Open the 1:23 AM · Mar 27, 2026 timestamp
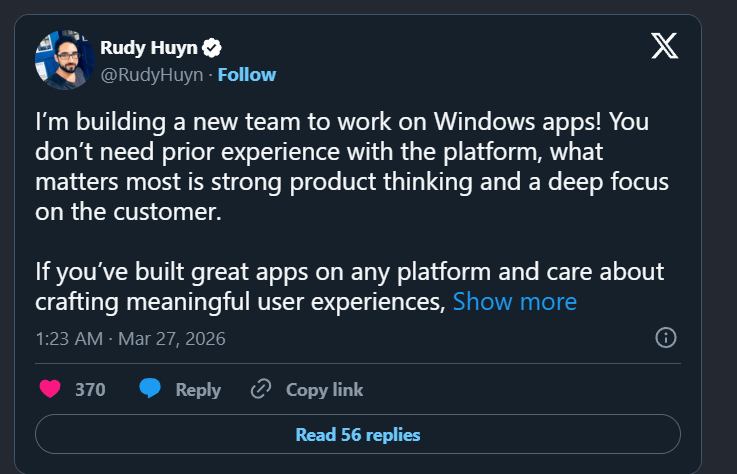 [130, 338]
